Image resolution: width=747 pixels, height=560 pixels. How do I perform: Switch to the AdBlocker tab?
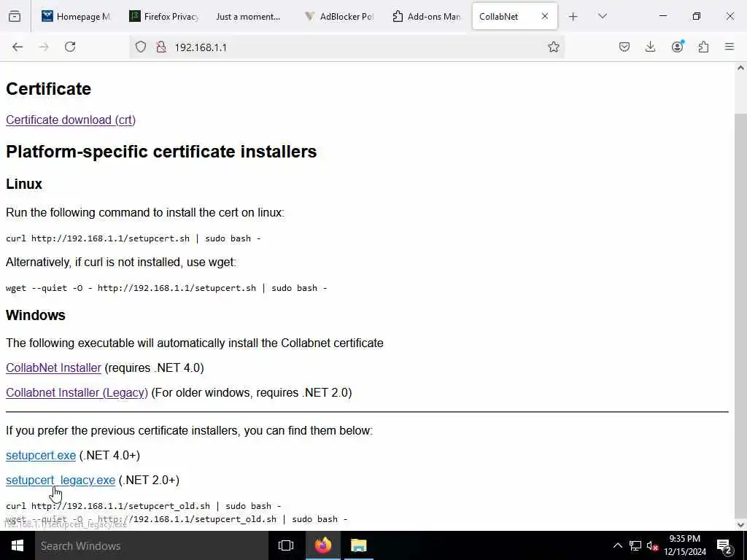tap(339, 17)
